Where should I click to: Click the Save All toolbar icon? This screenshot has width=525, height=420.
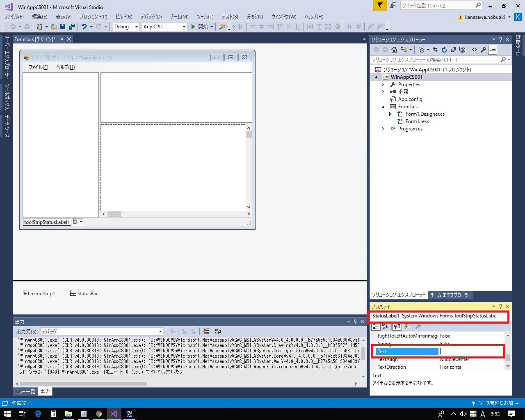pyautogui.click(x=72, y=27)
